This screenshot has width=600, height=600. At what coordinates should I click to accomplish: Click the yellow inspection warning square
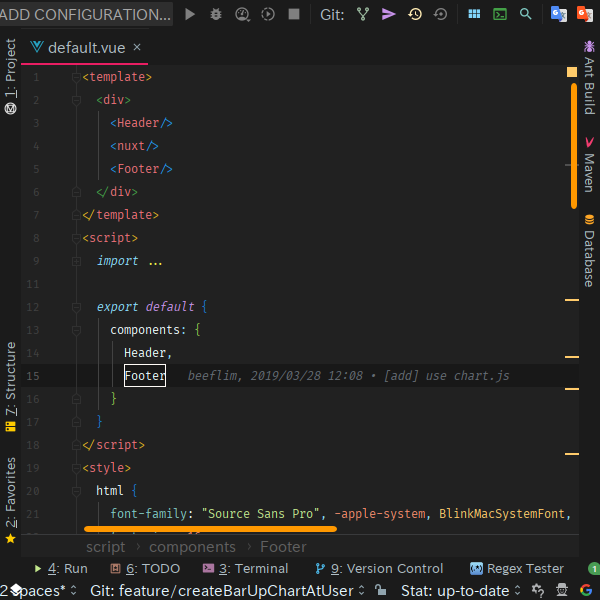(572, 72)
